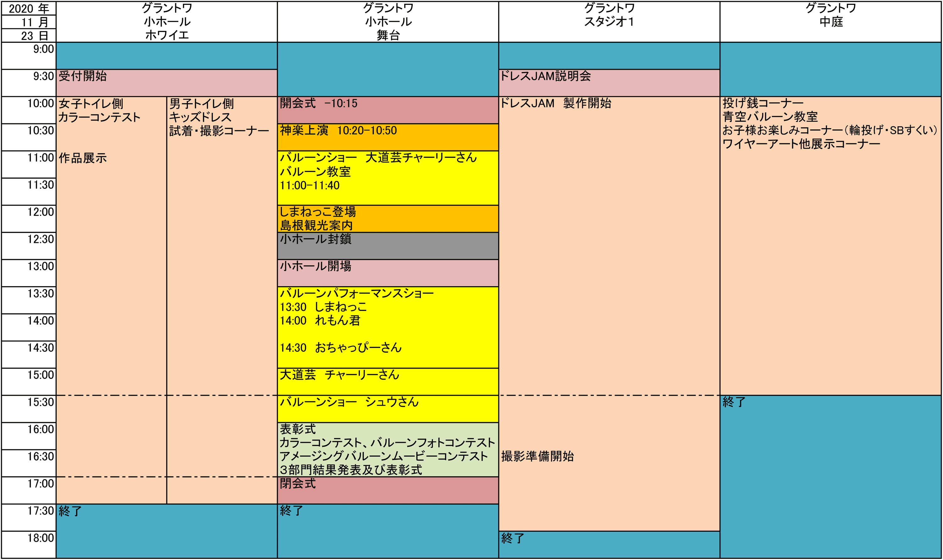
Task: Click the '作品展示' text
Action: [x=83, y=158]
